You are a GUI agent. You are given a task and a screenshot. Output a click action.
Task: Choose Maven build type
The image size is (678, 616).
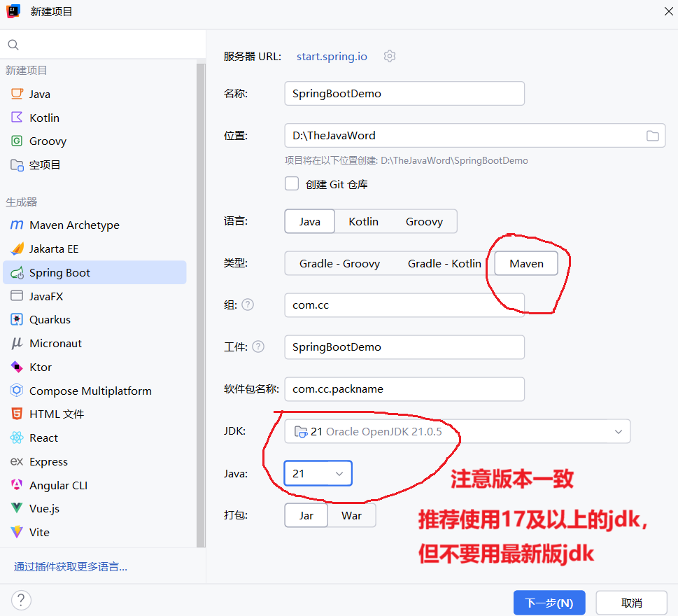click(526, 263)
